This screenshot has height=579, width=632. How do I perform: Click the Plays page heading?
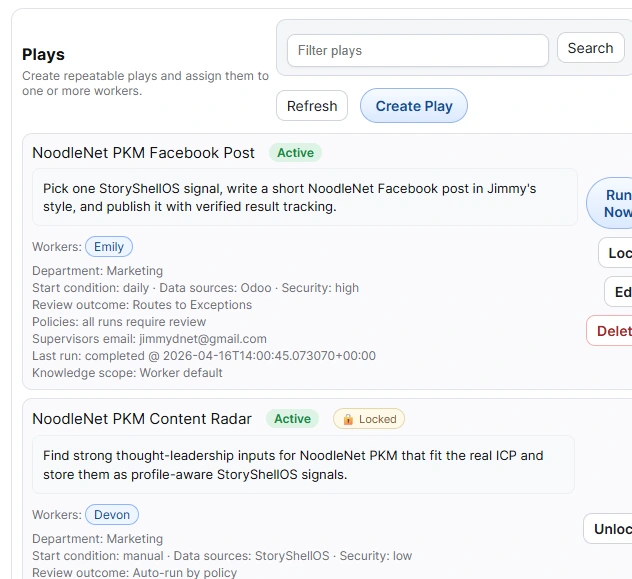[43, 55]
